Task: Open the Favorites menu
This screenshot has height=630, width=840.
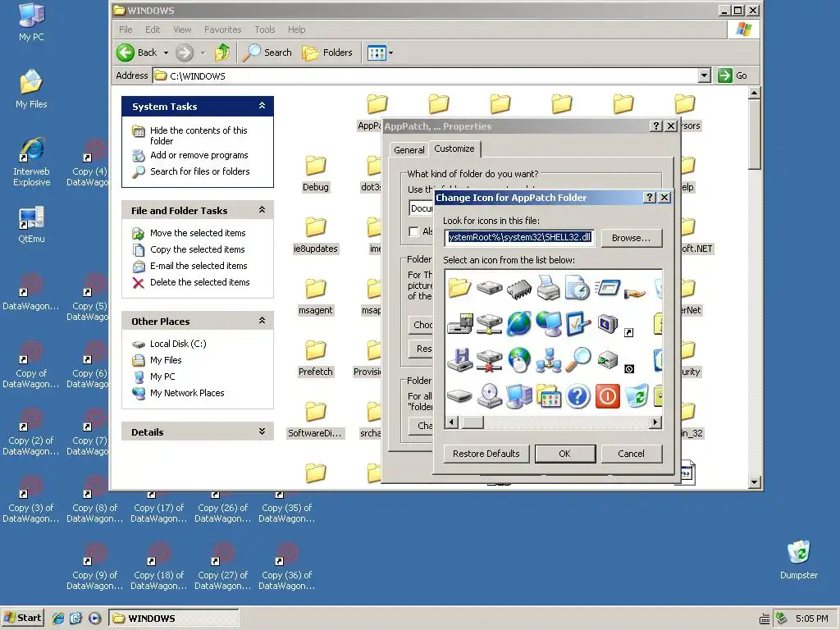Action: pos(223,30)
